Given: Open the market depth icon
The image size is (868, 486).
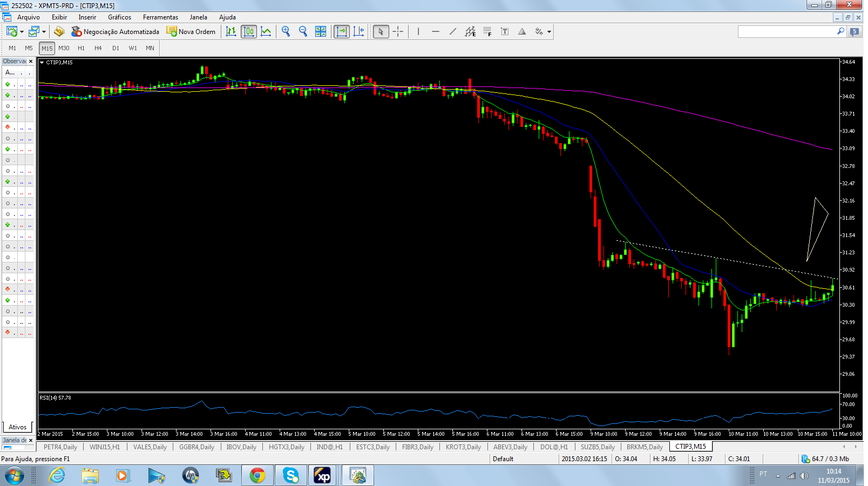Looking at the screenshot, I should 59,31.
